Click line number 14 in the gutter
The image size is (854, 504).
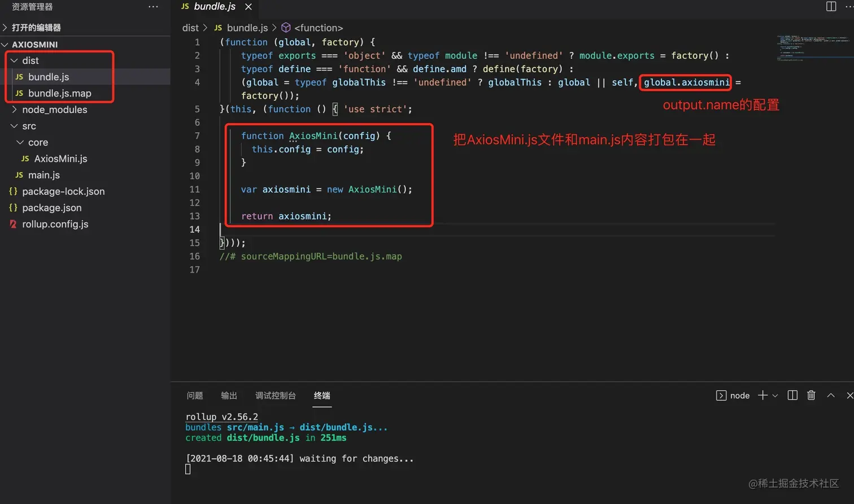click(x=194, y=229)
